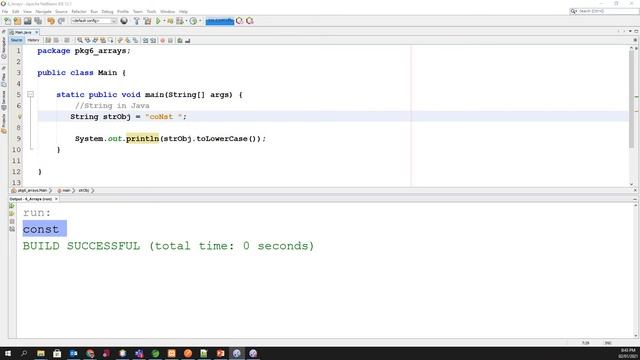Expand the Profile Project dropdown arrow
The height and width of the screenshot is (360, 640).
tap(187, 21)
